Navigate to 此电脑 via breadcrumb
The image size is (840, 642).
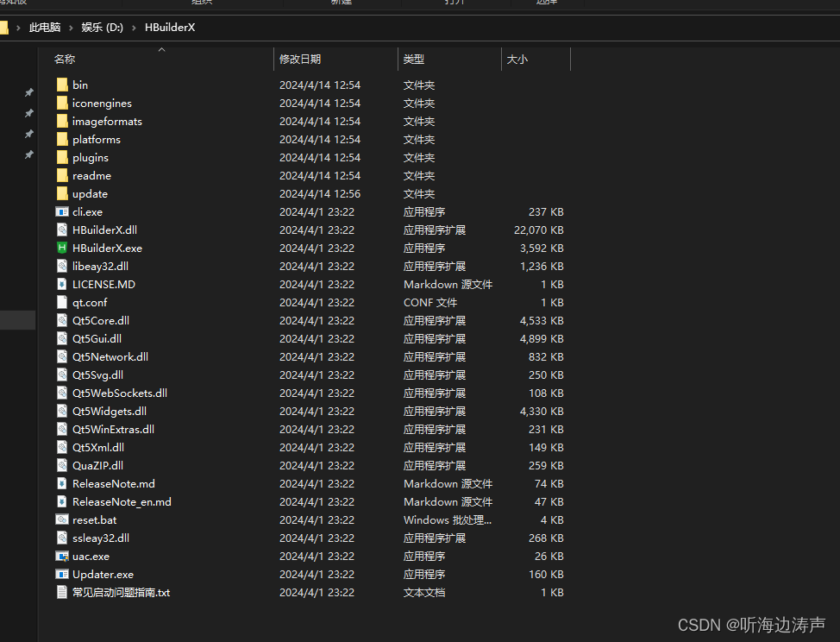[44, 28]
